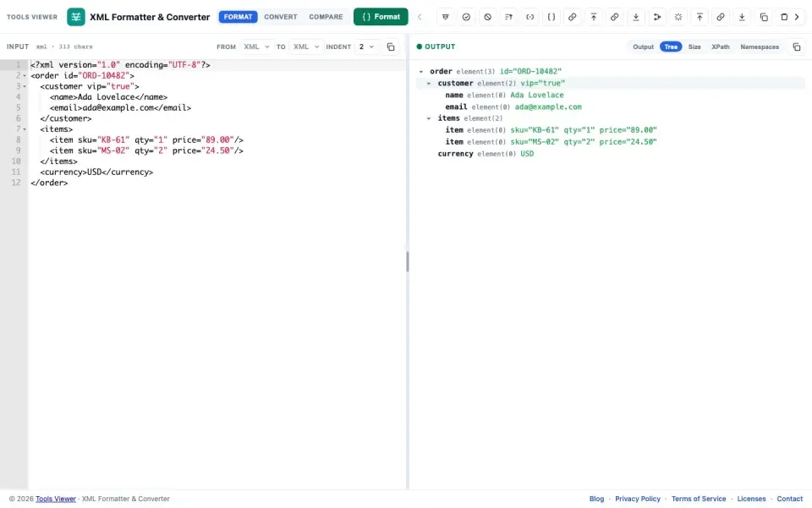
Task: Click the merge branch toolbar icon
Action: (x=657, y=17)
